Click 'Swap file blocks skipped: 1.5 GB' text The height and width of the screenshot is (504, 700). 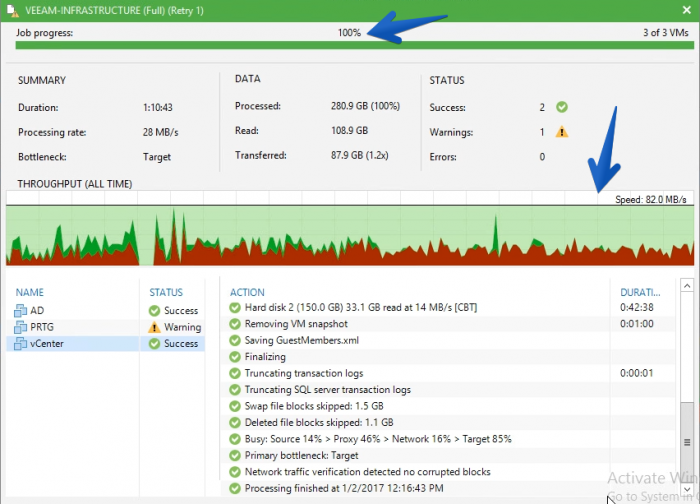coord(314,406)
